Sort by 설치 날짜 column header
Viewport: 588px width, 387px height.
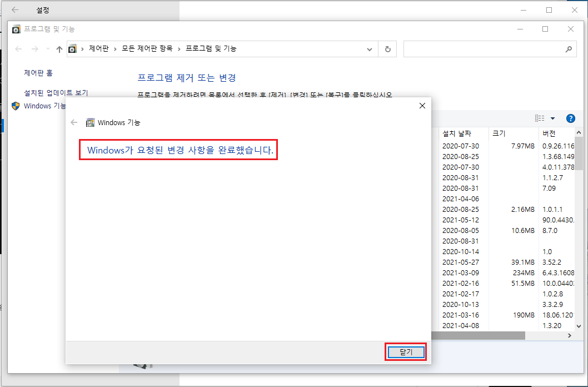point(464,133)
